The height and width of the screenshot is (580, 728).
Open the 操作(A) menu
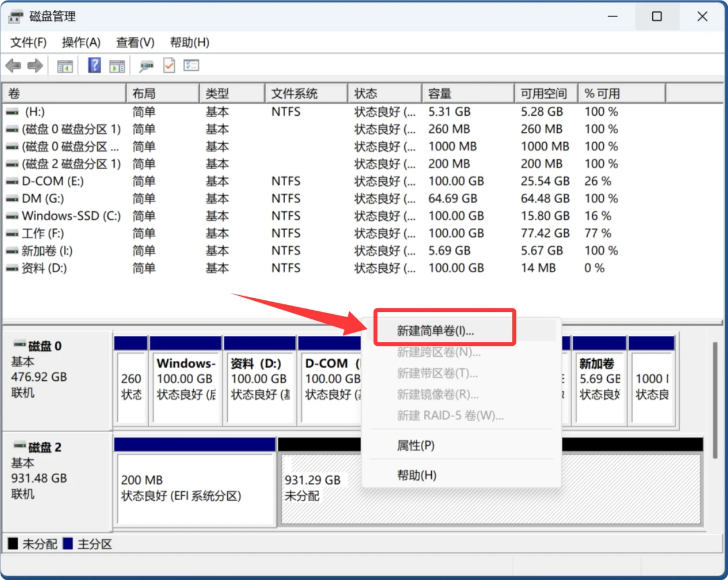[x=81, y=43]
